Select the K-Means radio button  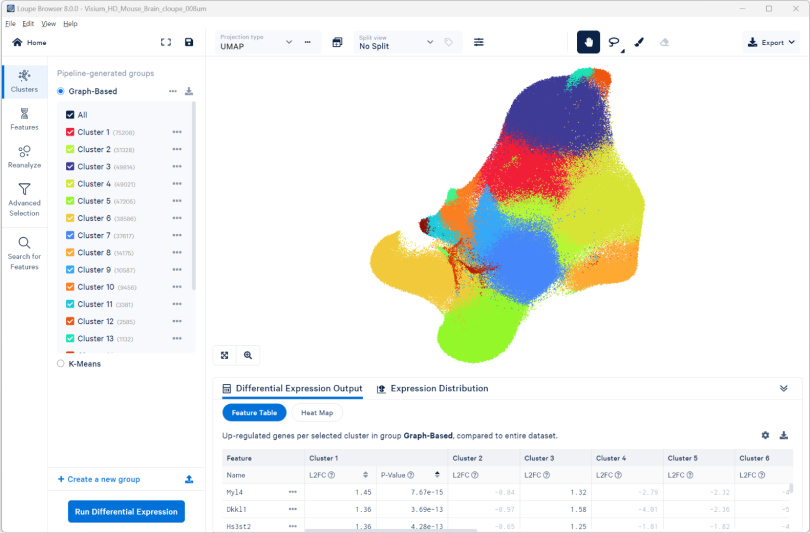(61, 364)
